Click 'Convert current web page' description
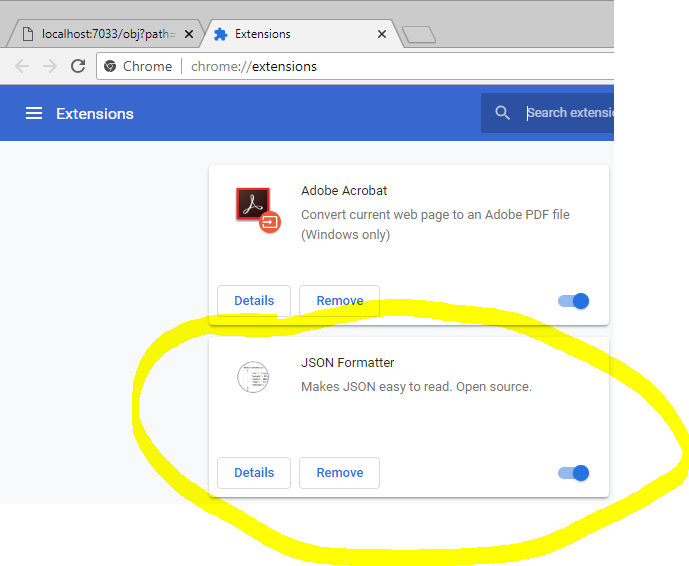Image resolution: width=689 pixels, height=566 pixels. [x=435, y=225]
